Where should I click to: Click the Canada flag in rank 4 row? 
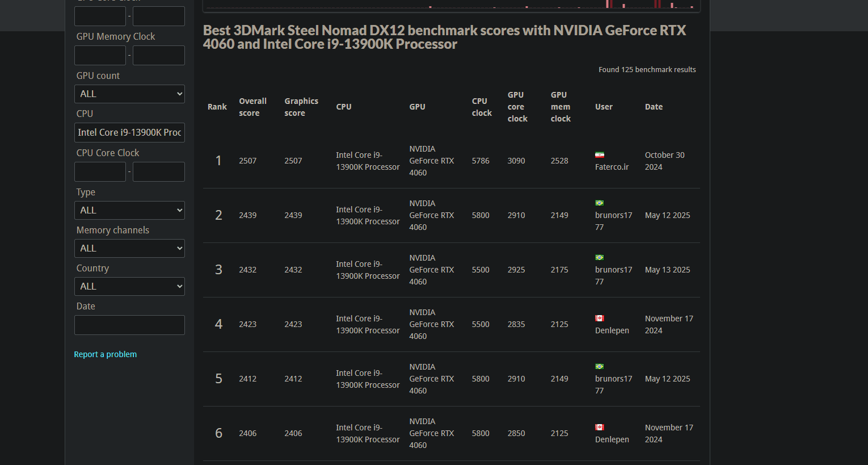(599, 319)
